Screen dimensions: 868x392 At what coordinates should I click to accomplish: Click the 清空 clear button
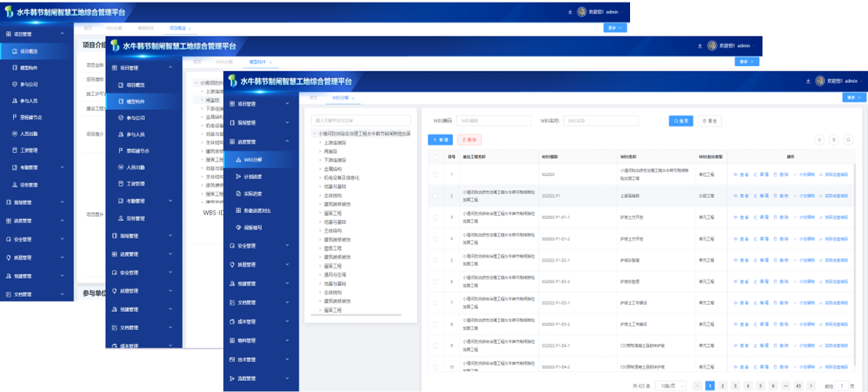click(709, 121)
